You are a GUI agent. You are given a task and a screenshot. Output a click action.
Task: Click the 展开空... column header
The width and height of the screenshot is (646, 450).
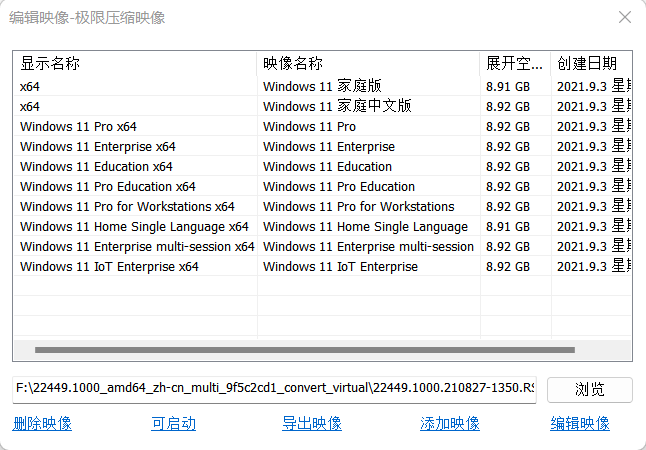click(515, 63)
